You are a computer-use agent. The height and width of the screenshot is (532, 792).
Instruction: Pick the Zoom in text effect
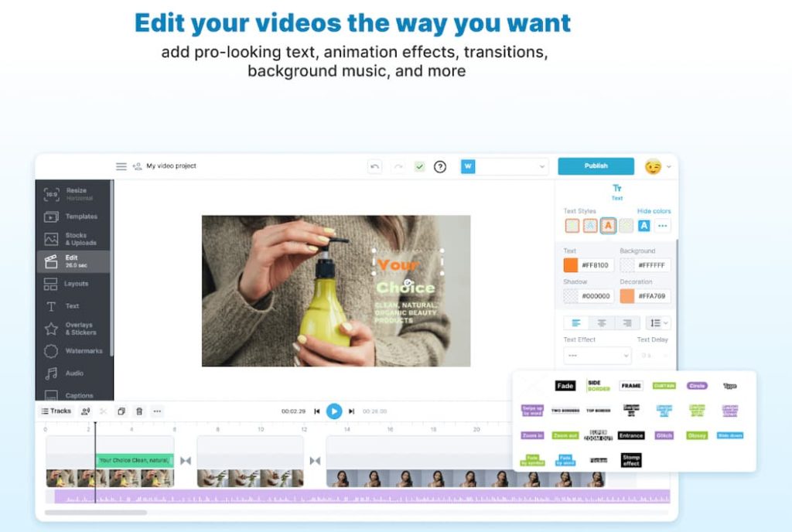point(532,435)
